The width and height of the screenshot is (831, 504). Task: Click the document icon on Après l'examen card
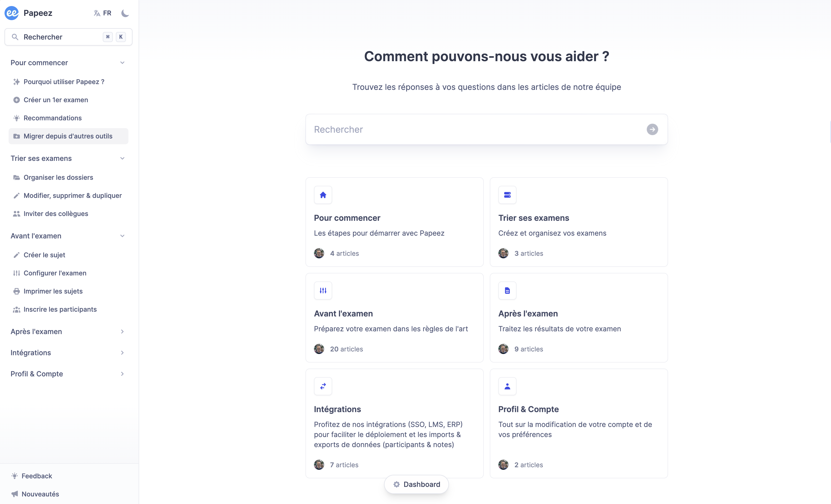click(507, 291)
